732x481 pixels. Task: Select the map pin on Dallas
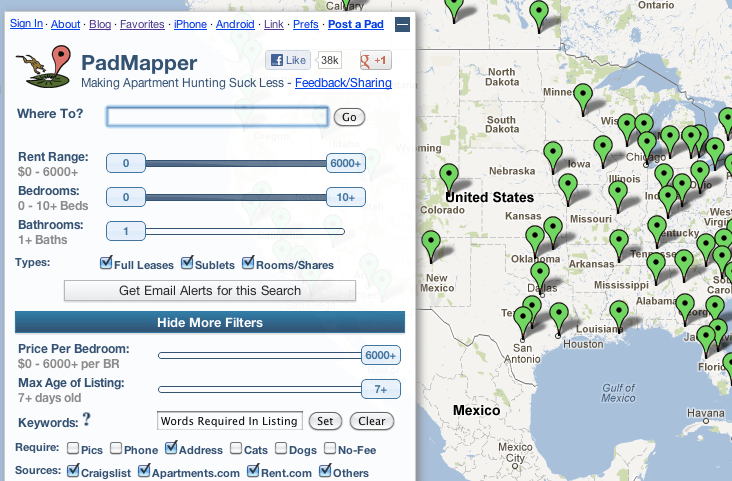[540, 276]
